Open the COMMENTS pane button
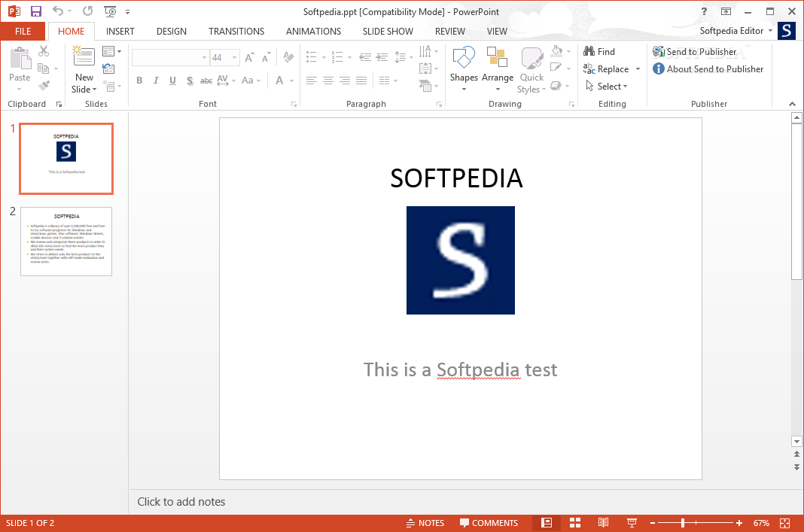The width and height of the screenshot is (804, 532). 489,523
